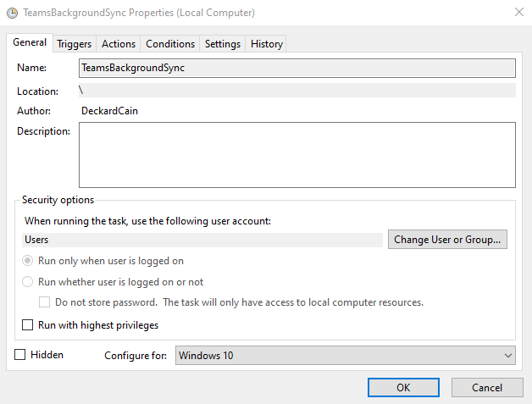Enable Run with highest privileges
This screenshot has width=532, height=404.
click(28, 325)
